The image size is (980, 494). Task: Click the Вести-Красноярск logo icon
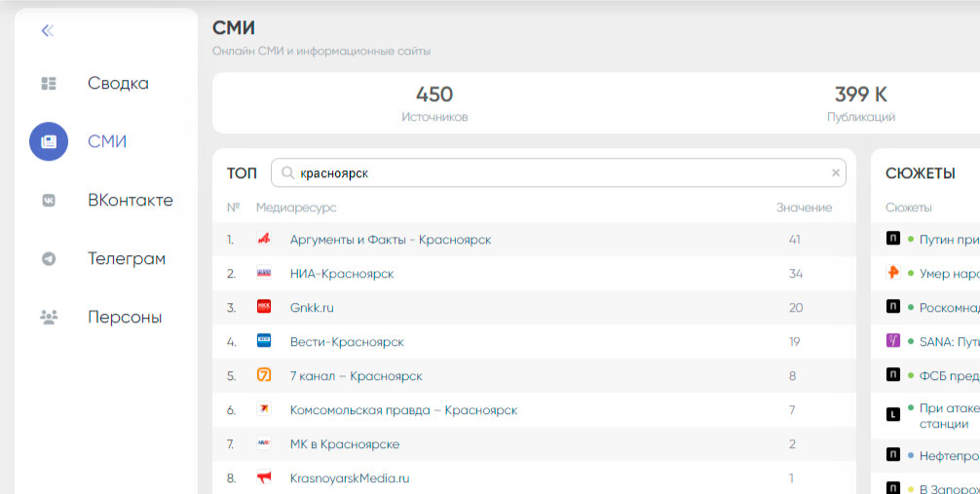pyautogui.click(x=263, y=341)
